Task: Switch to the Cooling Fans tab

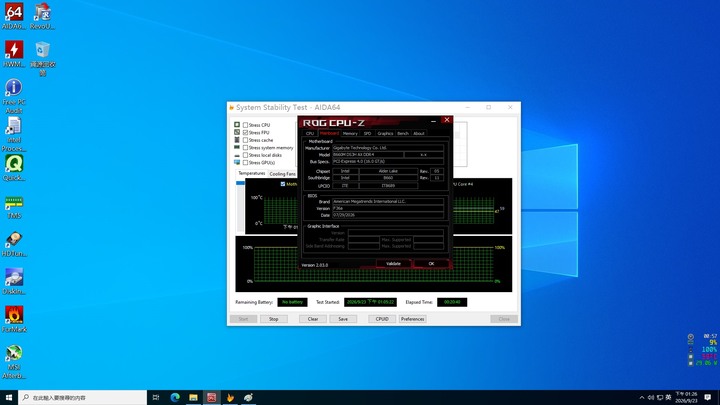Action: point(282,174)
